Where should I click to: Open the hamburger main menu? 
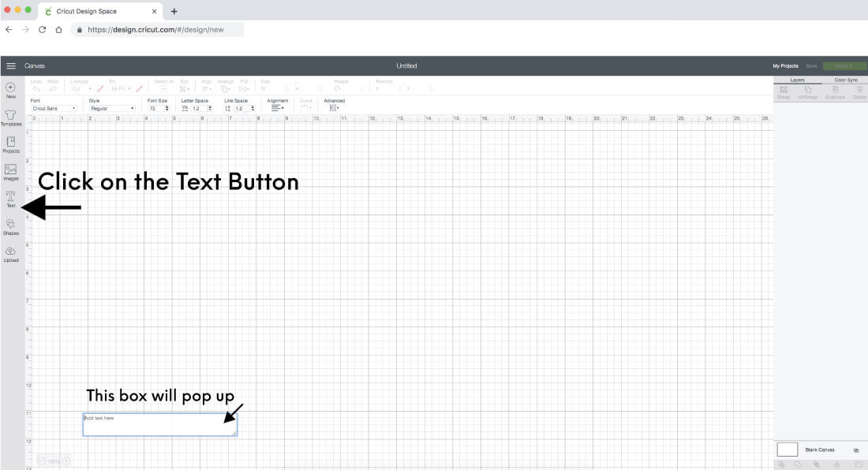(x=10, y=65)
